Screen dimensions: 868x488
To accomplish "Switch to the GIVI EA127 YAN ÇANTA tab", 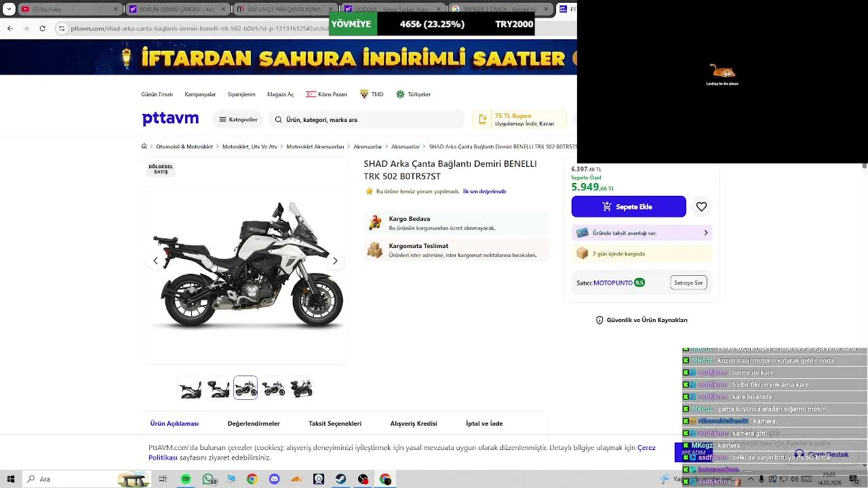I will click(283, 9).
